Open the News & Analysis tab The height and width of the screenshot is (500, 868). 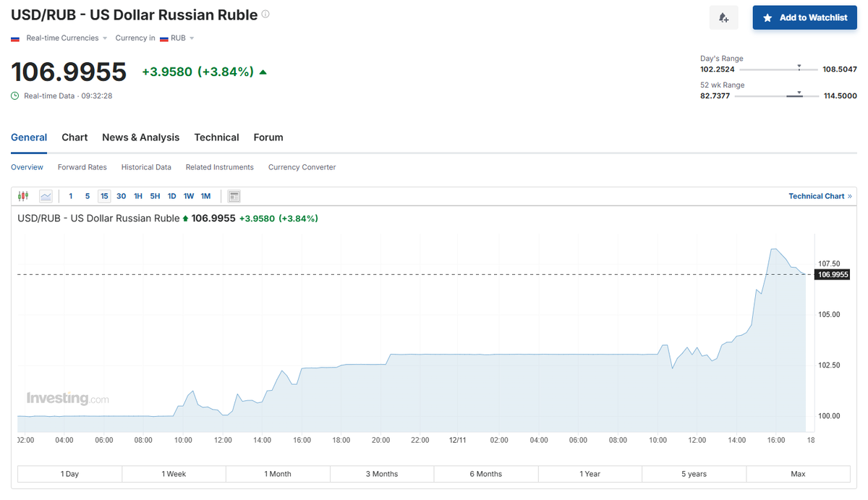(x=141, y=137)
